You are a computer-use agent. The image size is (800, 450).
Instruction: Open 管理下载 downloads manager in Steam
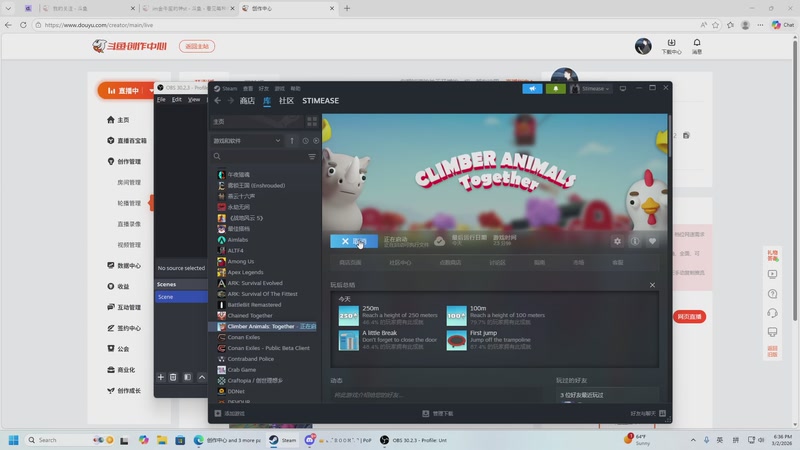tap(438, 413)
